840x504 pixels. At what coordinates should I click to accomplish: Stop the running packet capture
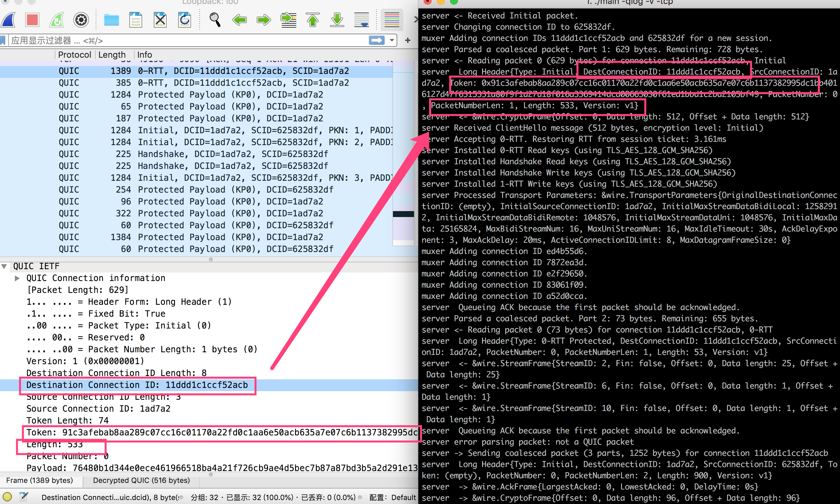(32, 20)
